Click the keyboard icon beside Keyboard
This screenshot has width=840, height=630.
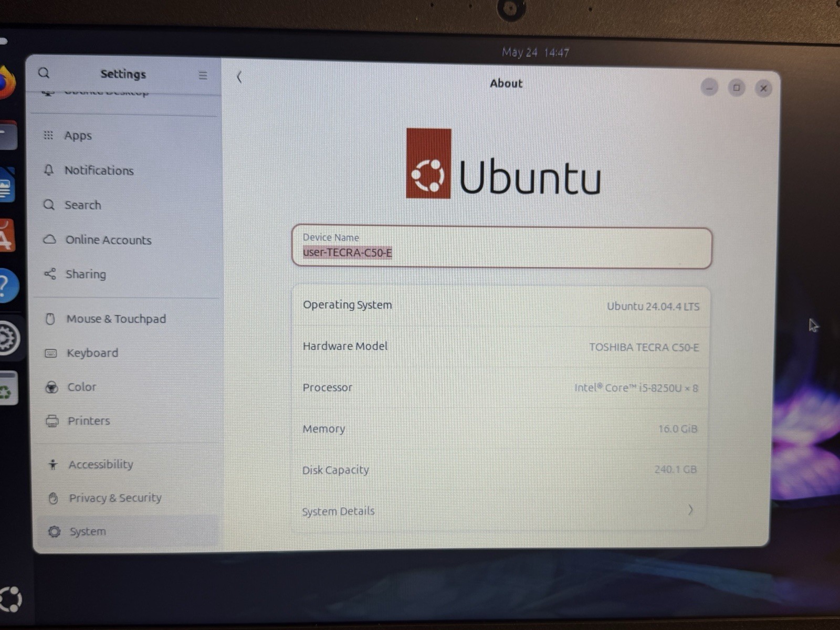51,353
